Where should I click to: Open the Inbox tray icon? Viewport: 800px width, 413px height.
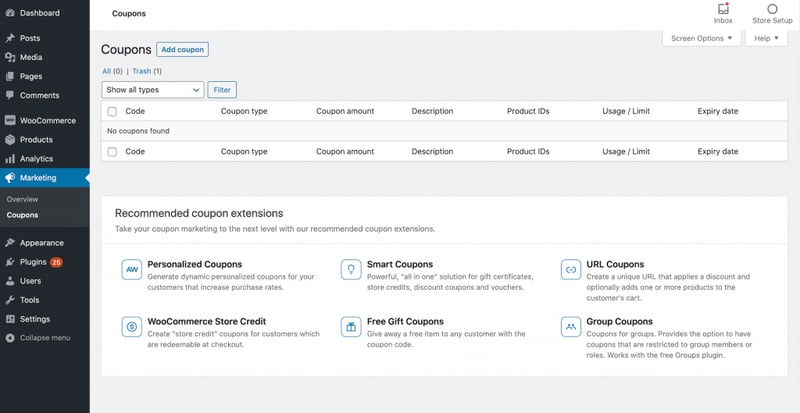tap(723, 9)
